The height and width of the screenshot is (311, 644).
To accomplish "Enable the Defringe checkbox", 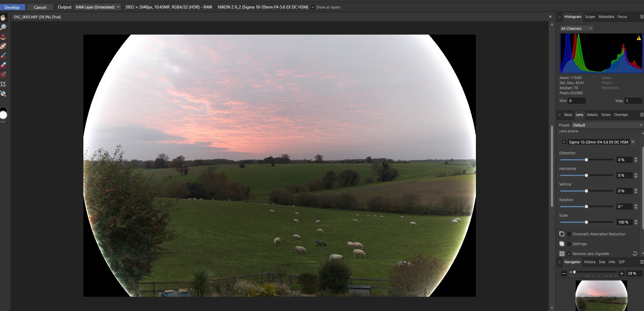I will pyautogui.click(x=569, y=244).
